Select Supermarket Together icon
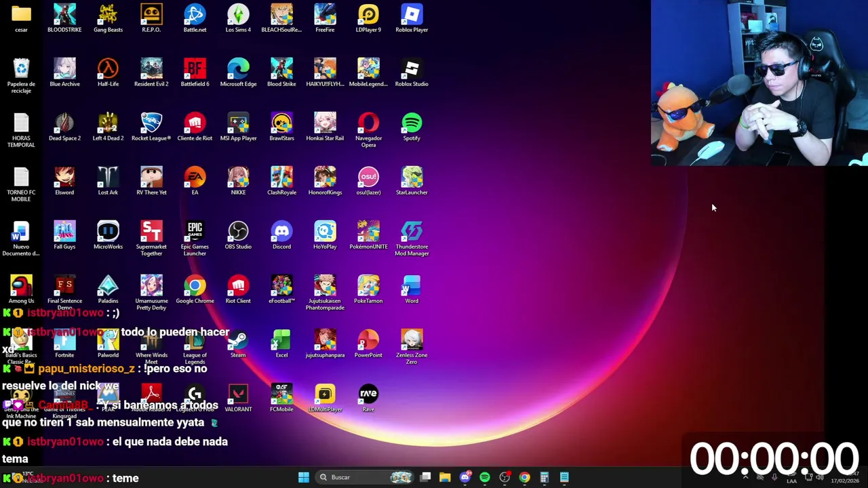This screenshot has height=488, width=868. (x=151, y=239)
